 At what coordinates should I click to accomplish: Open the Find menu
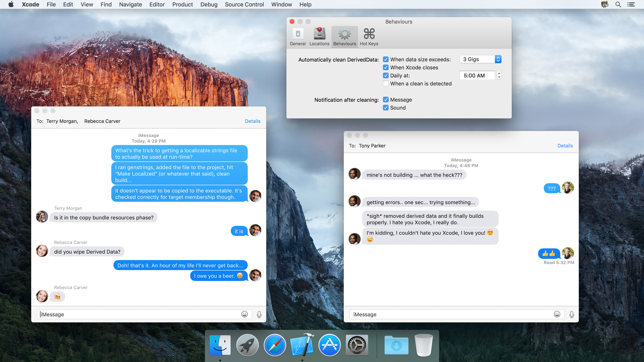tap(106, 4)
